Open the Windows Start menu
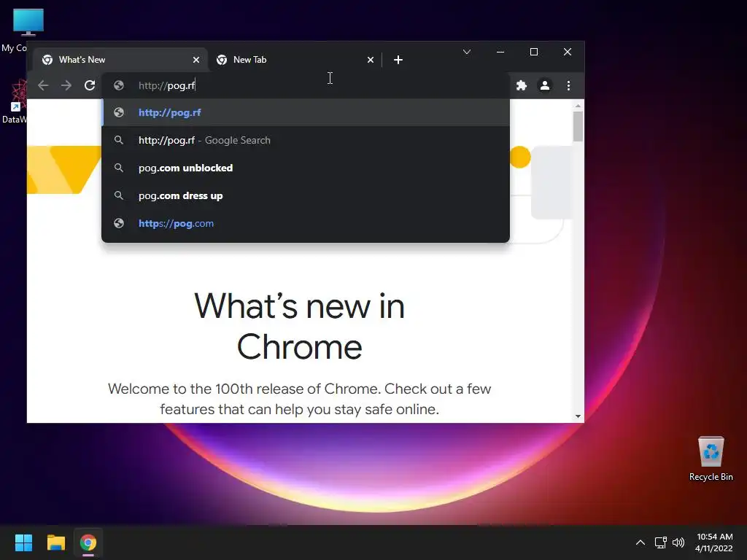This screenshot has width=747, height=560. coord(23,542)
